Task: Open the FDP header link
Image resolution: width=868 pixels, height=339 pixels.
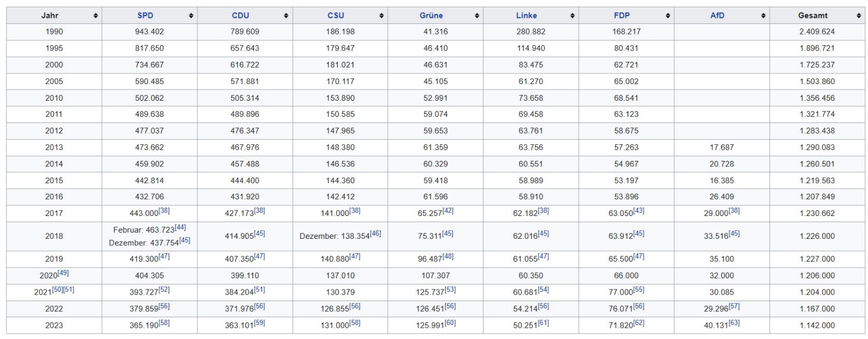Action: pos(622,16)
